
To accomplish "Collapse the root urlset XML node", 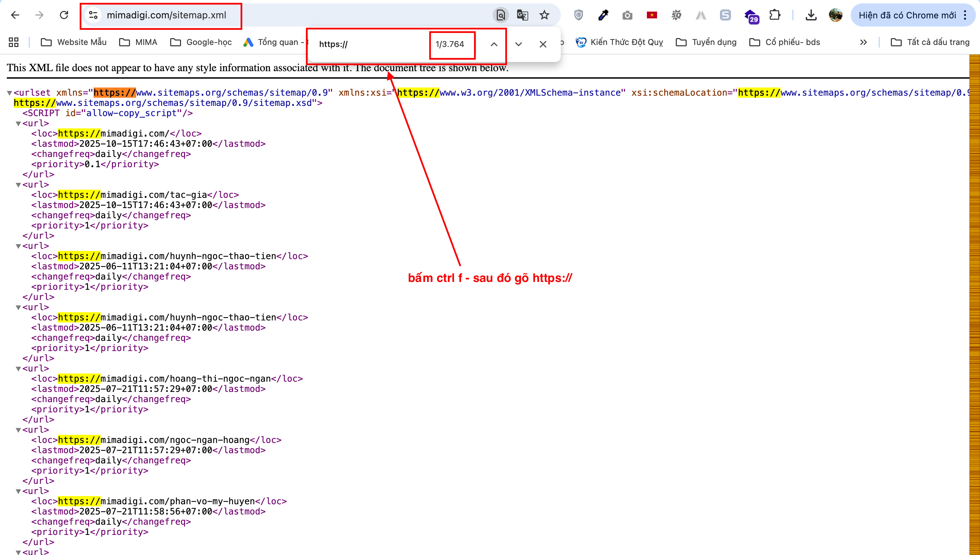I will 10,93.
